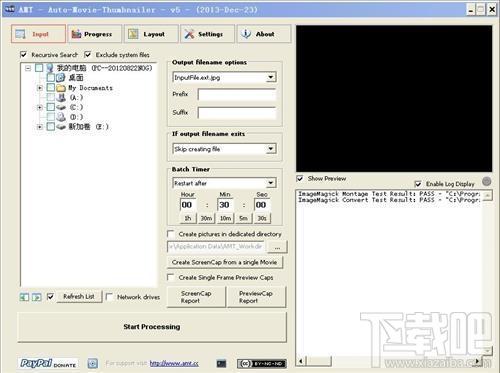Click the gray round indicator by Log Display
Image resolution: width=500 pixels, height=373 pixels.
[x=486, y=181]
